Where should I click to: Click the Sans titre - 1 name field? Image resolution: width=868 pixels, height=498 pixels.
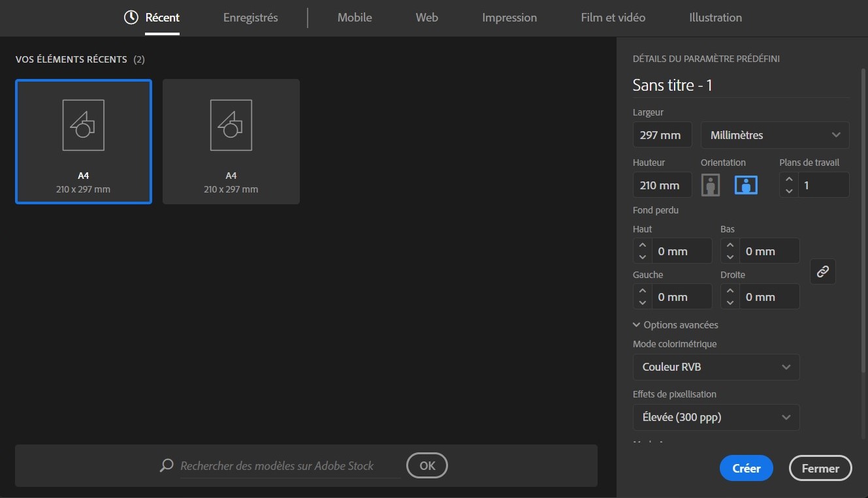tap(741, 85)
